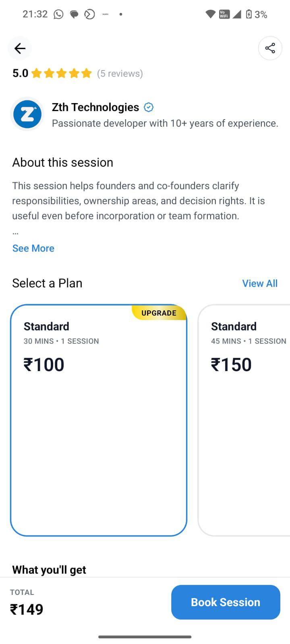Tap the five-star rating icons
Screen dimensions: 290x644
point(62,73)
